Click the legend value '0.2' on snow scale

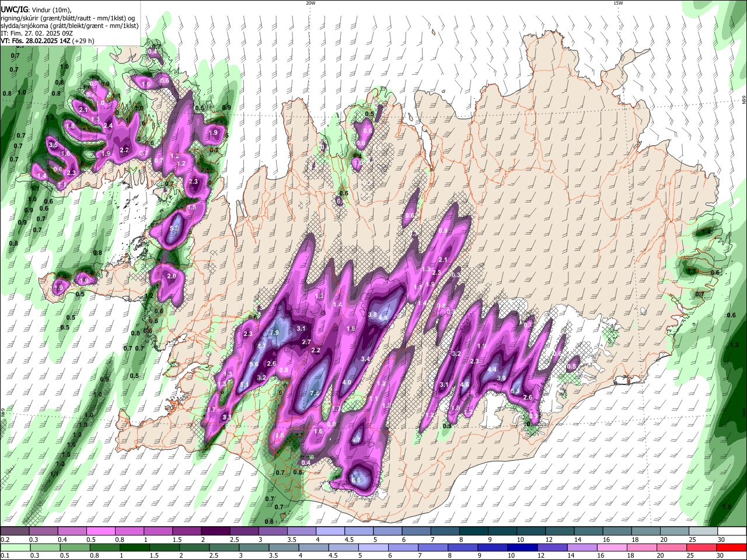coord(5,540)
